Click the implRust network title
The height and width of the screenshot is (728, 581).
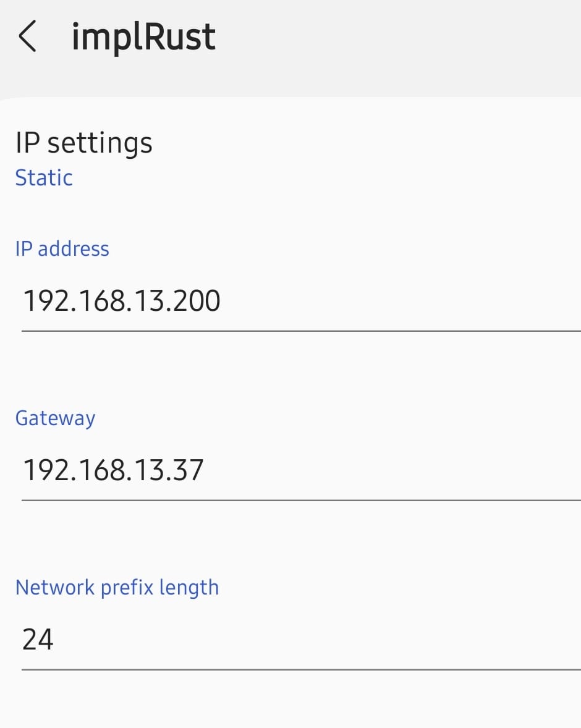coord(143,36)
